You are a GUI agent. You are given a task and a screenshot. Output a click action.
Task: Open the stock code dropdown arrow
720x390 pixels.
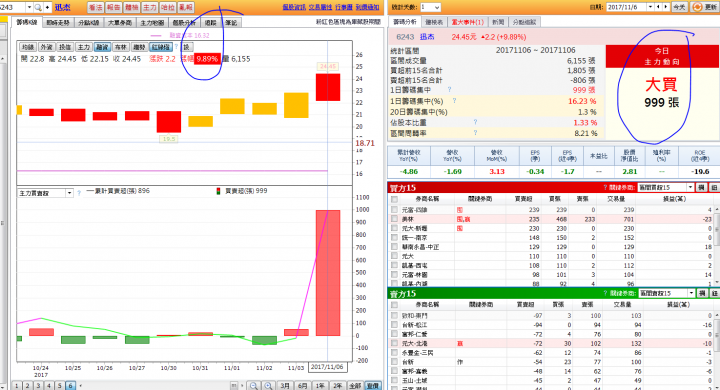click(29, 7)
